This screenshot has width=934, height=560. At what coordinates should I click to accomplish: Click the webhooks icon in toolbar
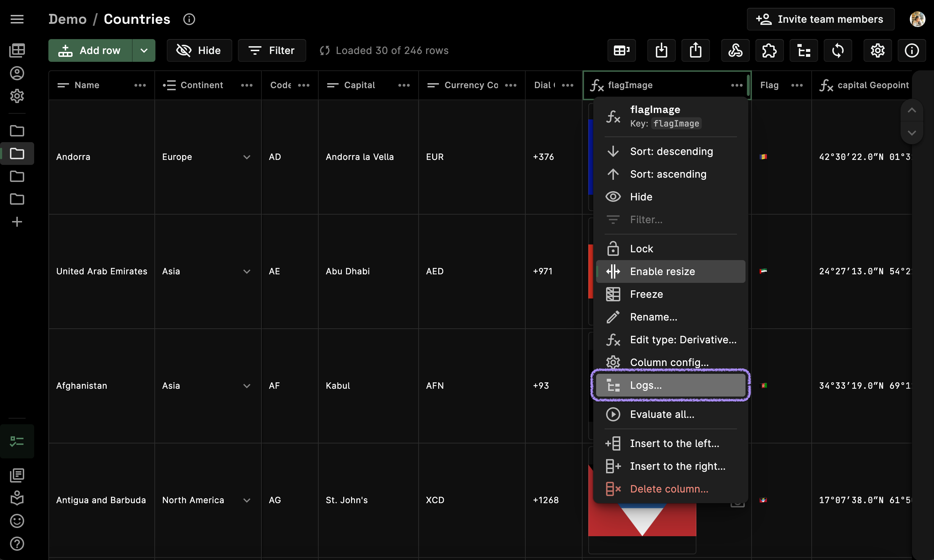pyautogui.click(x=735, y=50)
